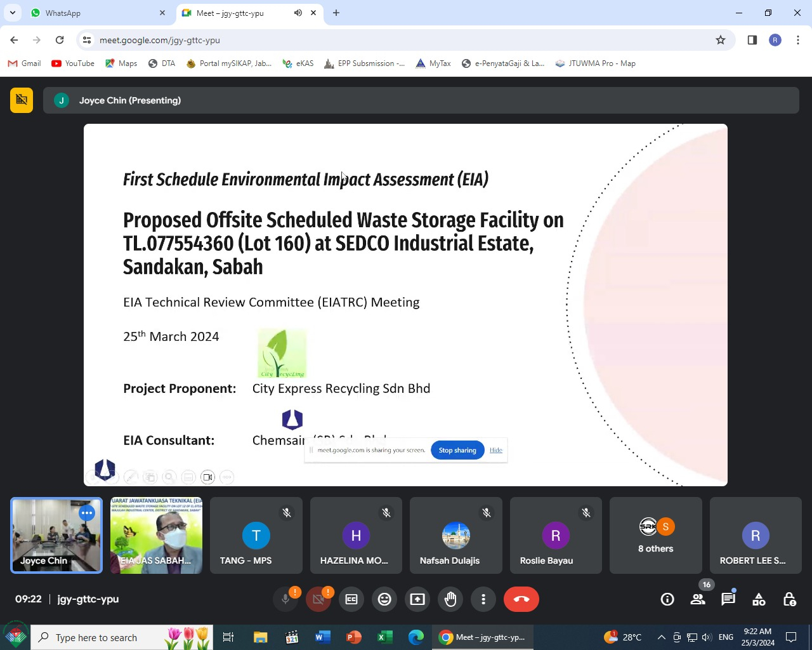Image resolution: width=812 pixels, height=650 pixels.
Task: Open the Gmail bookmark
Action: [x=24, y=63]
